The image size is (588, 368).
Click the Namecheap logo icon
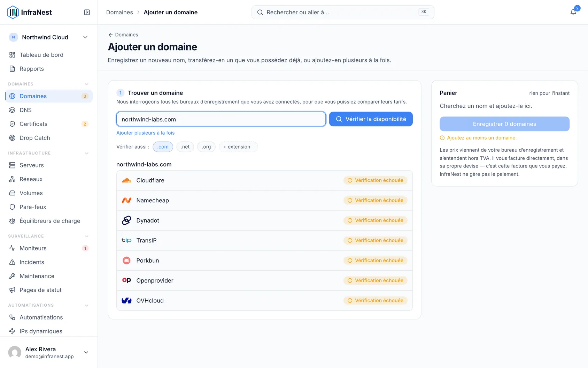pyautogui.click(x=126, y=200)
